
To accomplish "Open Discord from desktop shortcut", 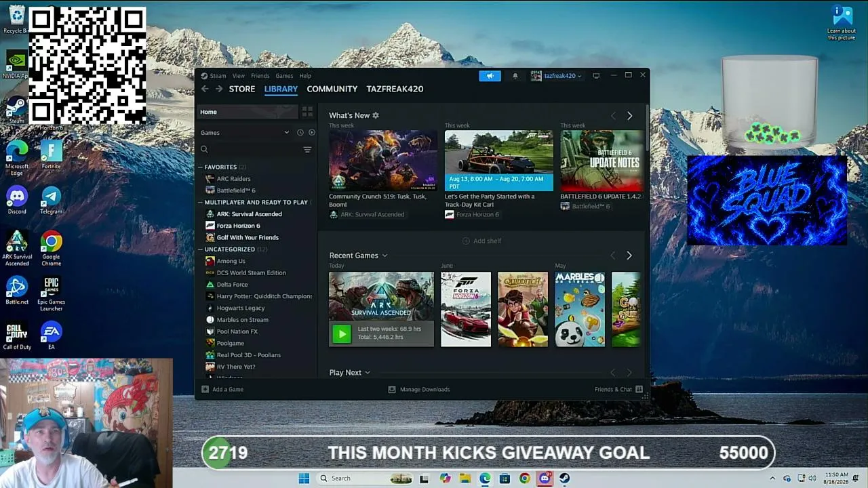I will pos(17,200).
